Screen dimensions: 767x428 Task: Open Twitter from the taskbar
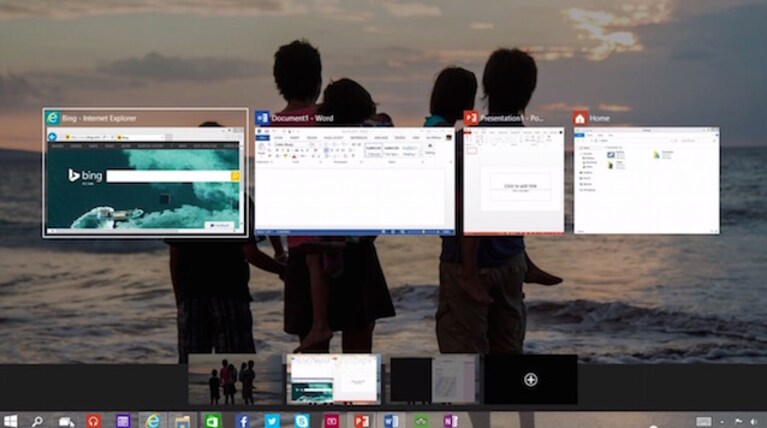pyautogui.click(x=272, y=421)
